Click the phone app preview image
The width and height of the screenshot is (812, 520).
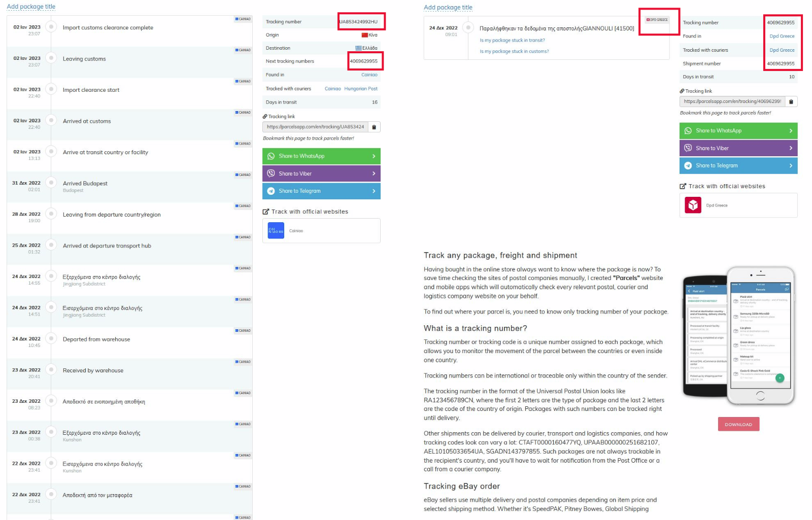point(738,336)
